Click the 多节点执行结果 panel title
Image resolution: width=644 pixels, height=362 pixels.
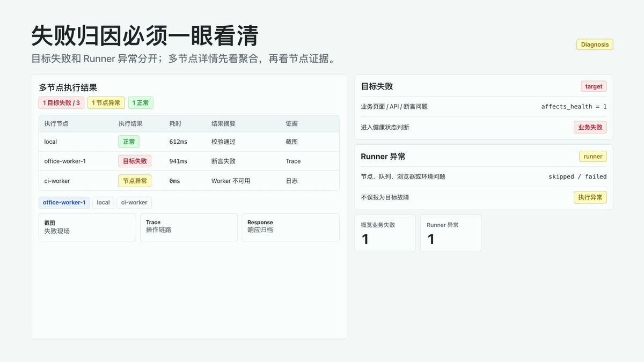68,87
